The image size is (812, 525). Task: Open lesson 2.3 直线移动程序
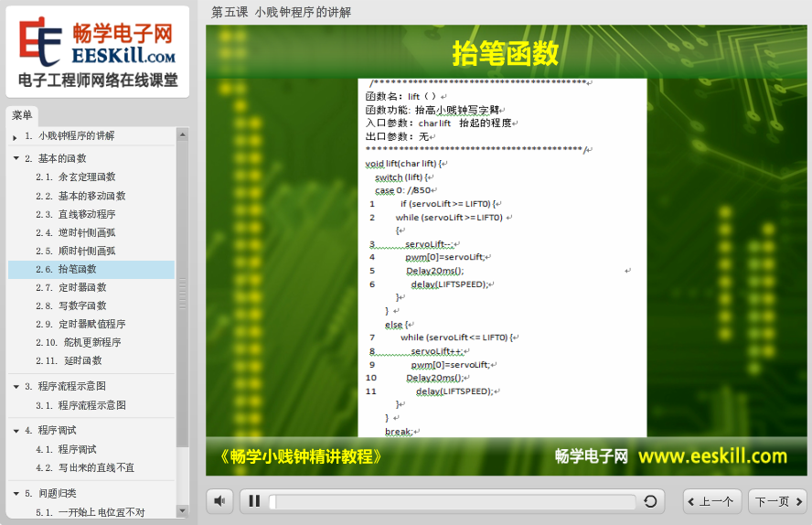click(x=76, y=214)
